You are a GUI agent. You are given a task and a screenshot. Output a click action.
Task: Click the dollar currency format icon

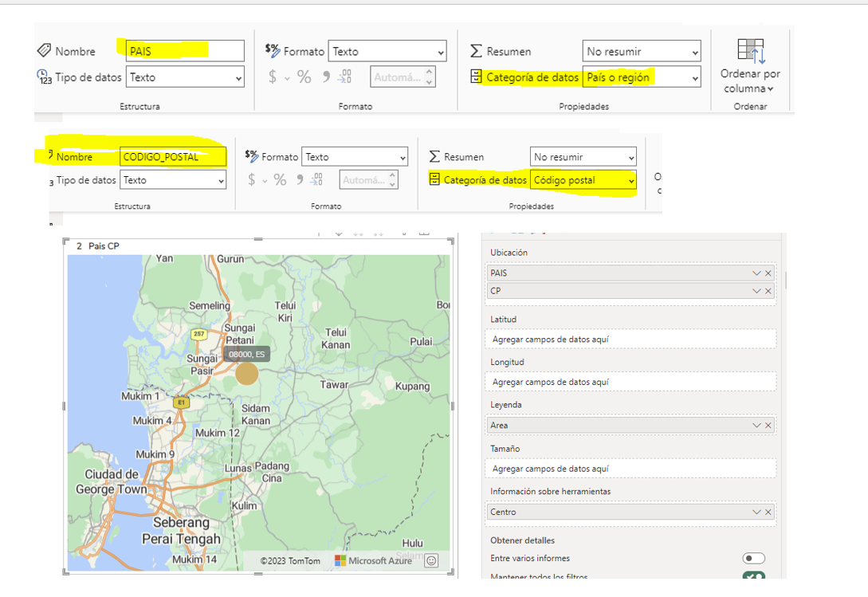pos(274,77)
